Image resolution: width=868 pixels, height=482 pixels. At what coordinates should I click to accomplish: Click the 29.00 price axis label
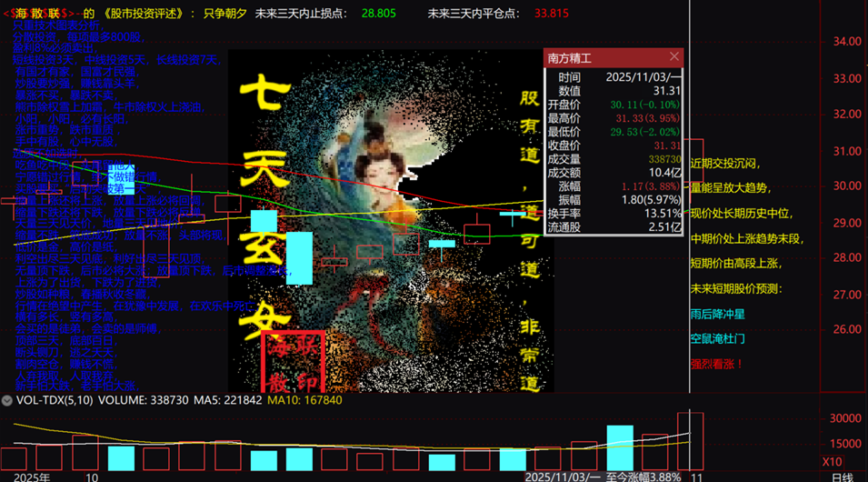point(847,223)
